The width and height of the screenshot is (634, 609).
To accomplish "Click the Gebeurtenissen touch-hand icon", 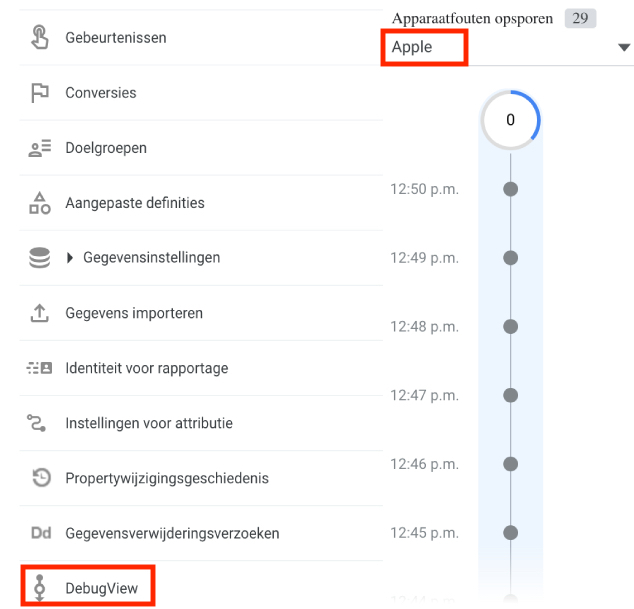I will [40, 37].
